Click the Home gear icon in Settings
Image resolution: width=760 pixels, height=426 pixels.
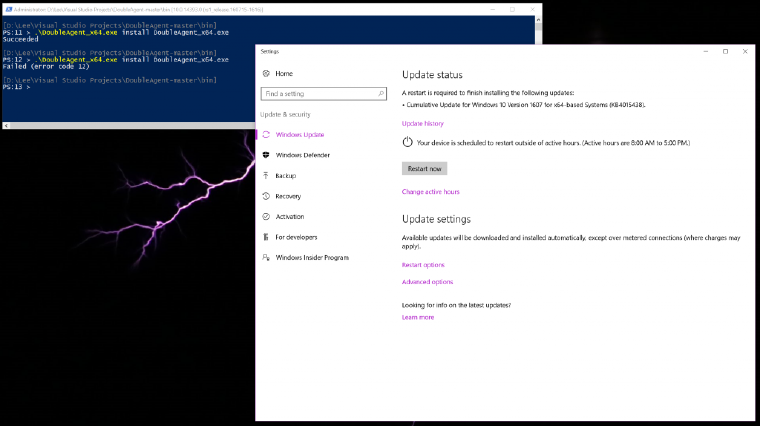pos(266,74)
